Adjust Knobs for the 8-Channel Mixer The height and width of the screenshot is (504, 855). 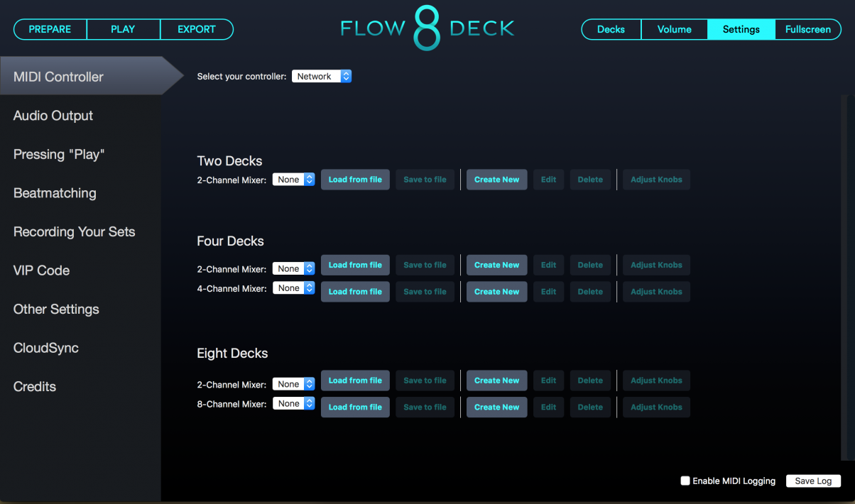[x=656, y=407]
